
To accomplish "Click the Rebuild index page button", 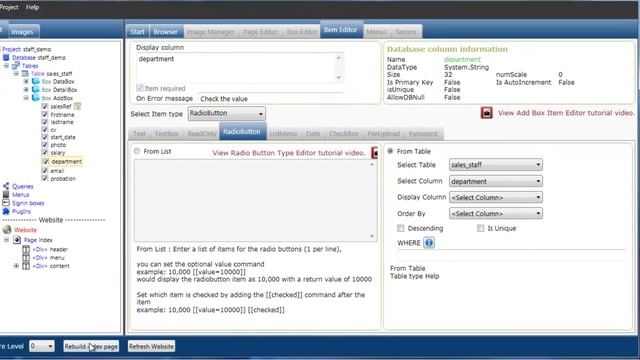I will point(91,346).
